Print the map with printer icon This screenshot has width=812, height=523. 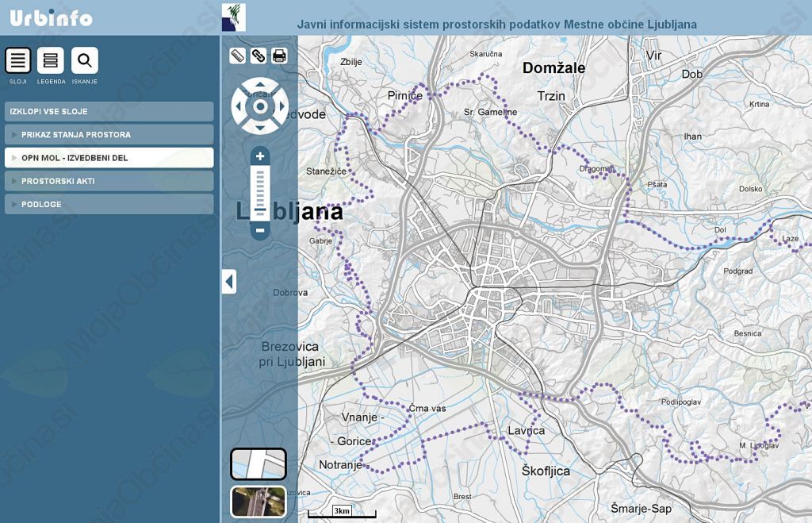(x=279, y=56)
